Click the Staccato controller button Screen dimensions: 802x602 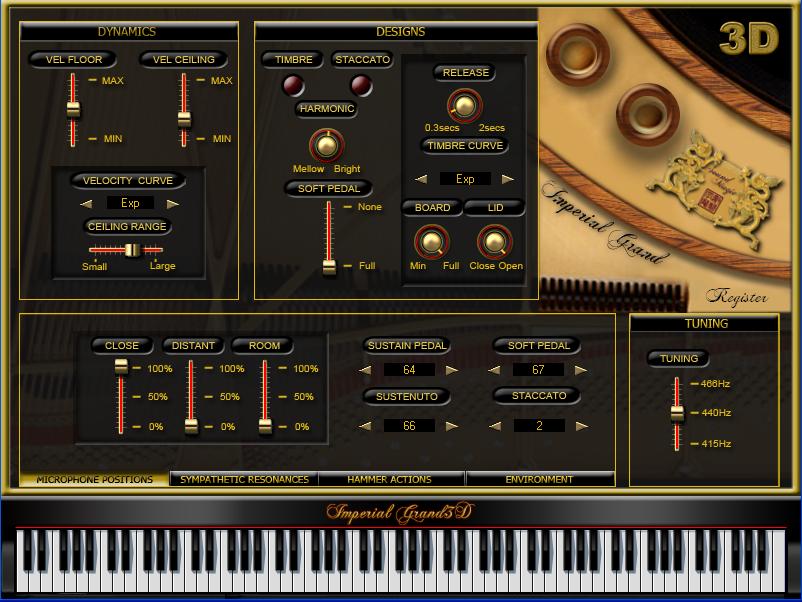point(538,395)
